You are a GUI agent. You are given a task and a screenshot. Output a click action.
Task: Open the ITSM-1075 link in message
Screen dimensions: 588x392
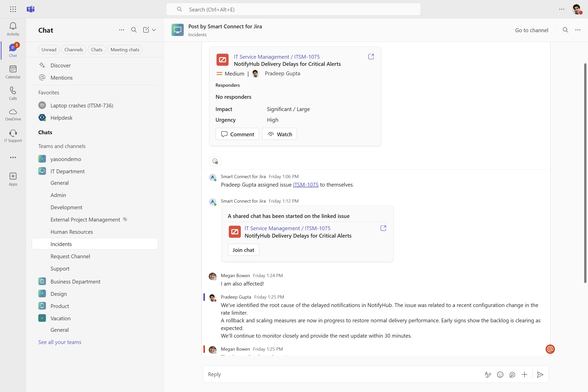coord(305,185)
